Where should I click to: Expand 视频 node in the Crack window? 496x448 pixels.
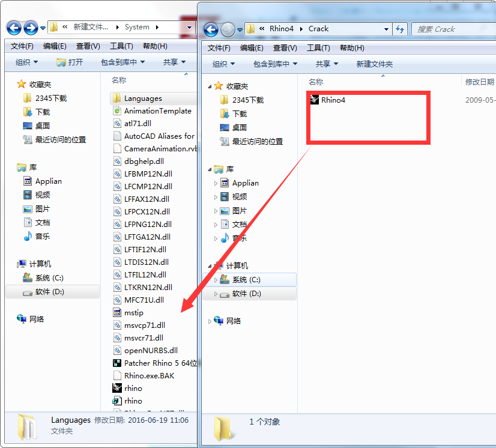pyautogui.click(x=216, y=198)
